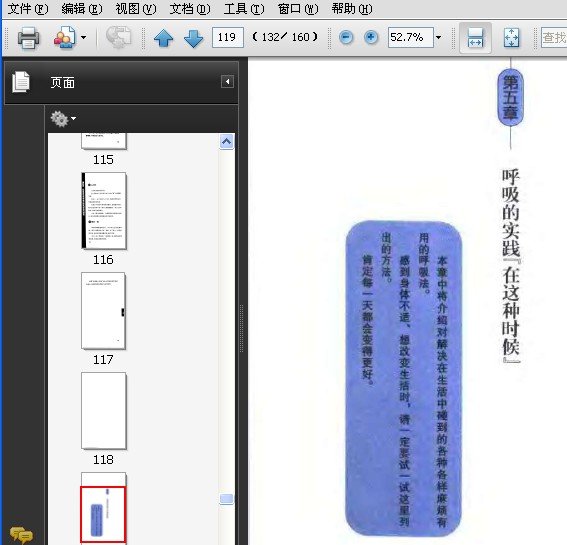Click the page label 116 text
Image resolution: width=567 pixels, height=545 pixels.
pos(103,260)
